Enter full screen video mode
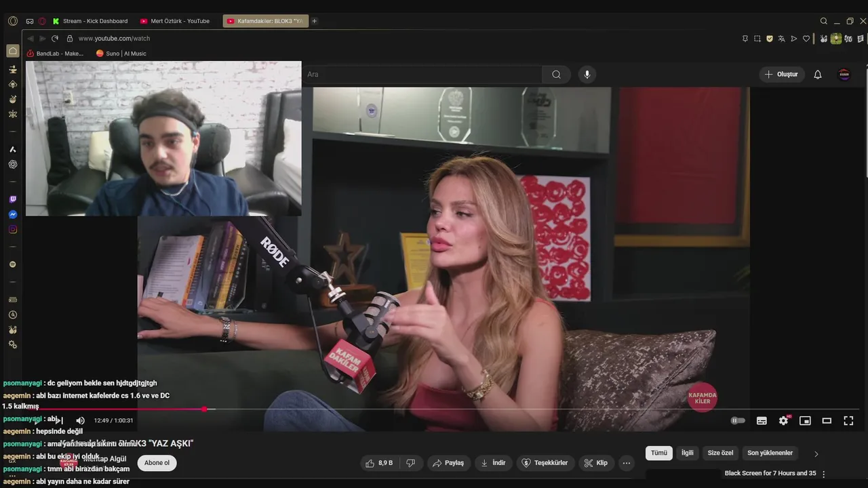This screenshot has height=488, width=868. 848,420
